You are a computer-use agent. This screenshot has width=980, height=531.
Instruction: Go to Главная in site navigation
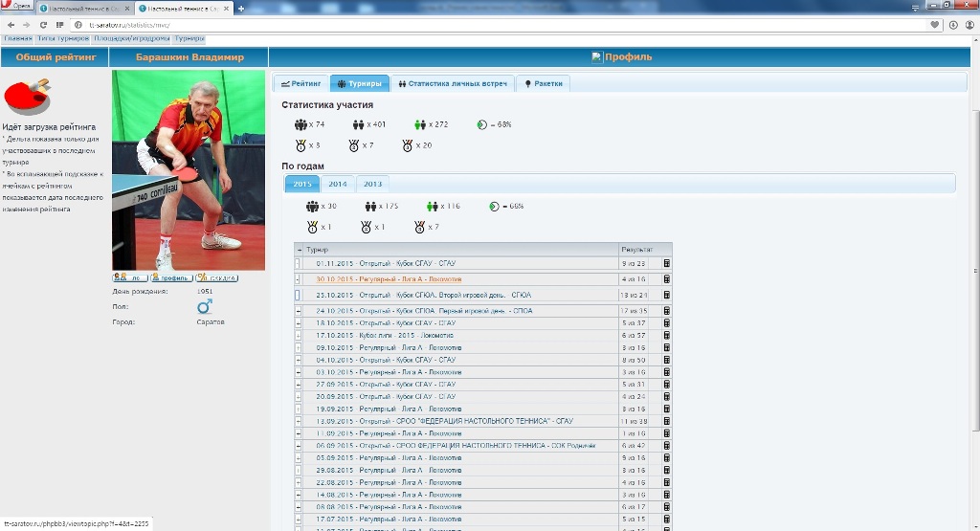pos(17,38)
